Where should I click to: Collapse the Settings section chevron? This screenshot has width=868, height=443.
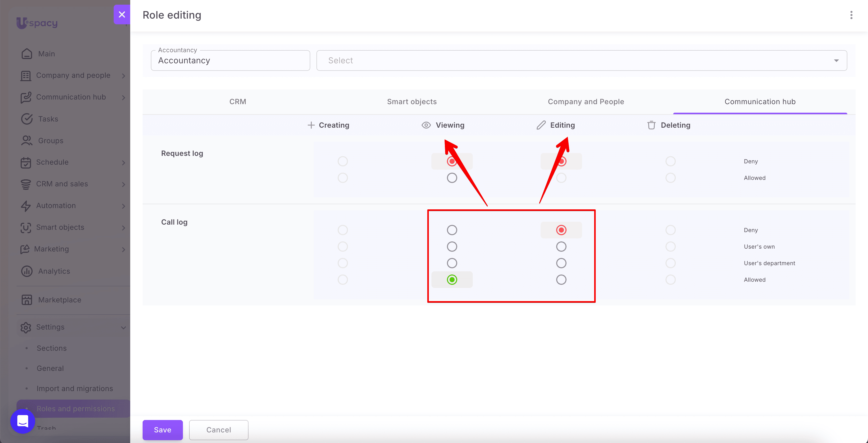pyautogui.click(x=124, y=327)
